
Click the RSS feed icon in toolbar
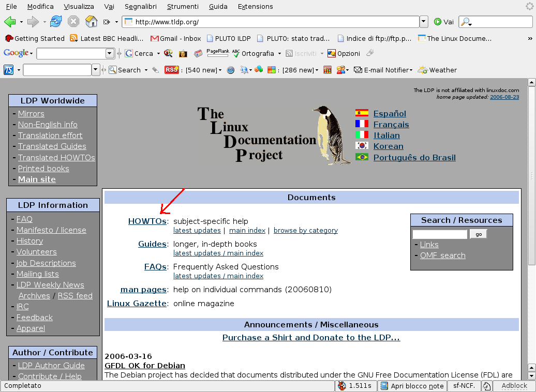[x=171, y=70]
